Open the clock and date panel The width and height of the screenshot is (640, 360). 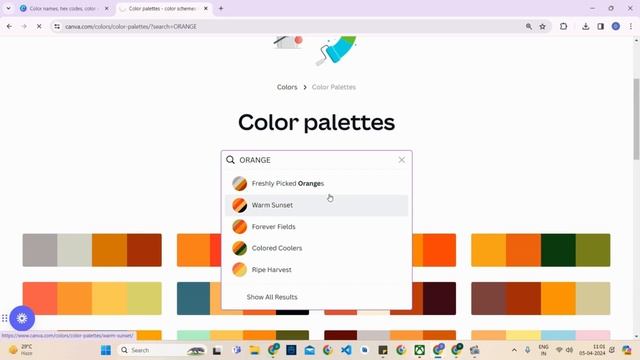click(x=593, y=350)
